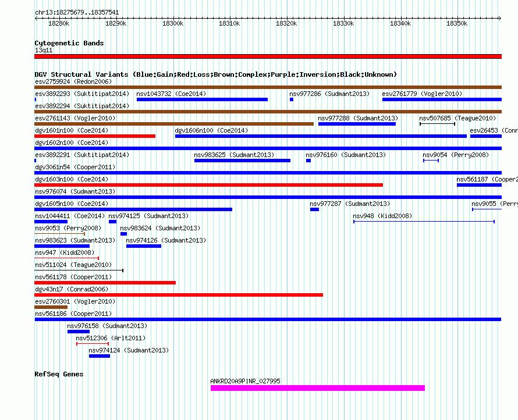
Task: Click the 18300k ruler tick label
Action: click(173, 23)
